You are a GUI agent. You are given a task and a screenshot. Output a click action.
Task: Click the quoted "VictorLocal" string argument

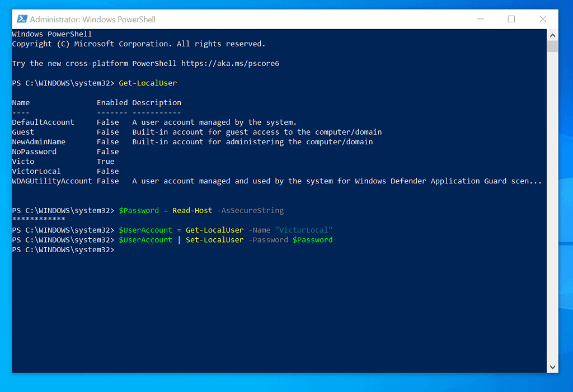[304, 230]
